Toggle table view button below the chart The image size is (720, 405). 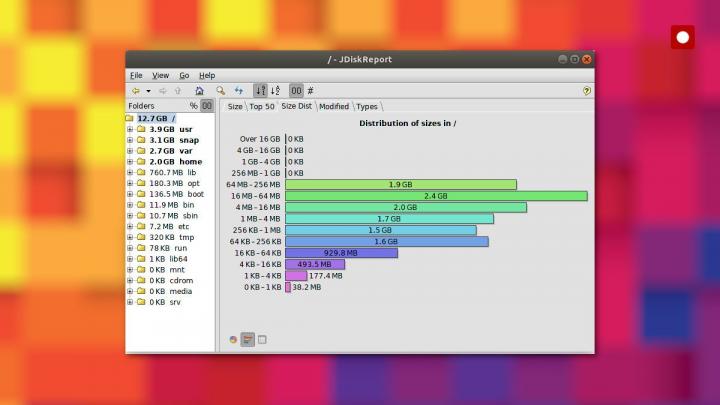[262, 339]
